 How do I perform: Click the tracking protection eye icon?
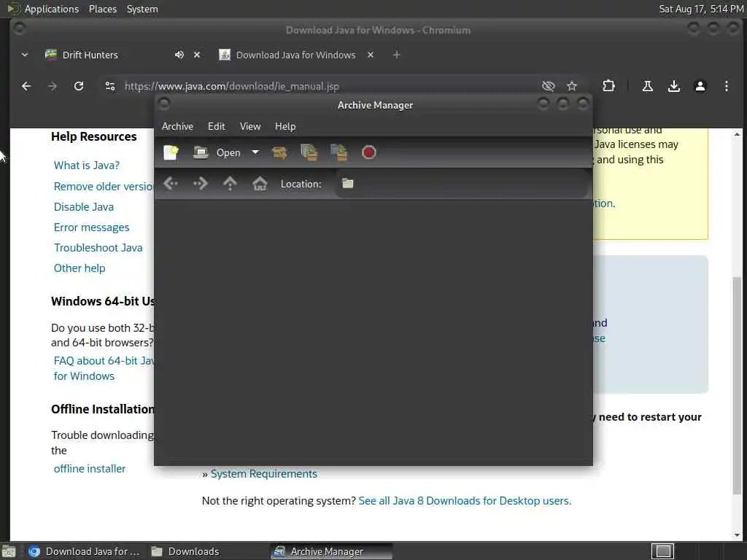[x=549, y=86]
